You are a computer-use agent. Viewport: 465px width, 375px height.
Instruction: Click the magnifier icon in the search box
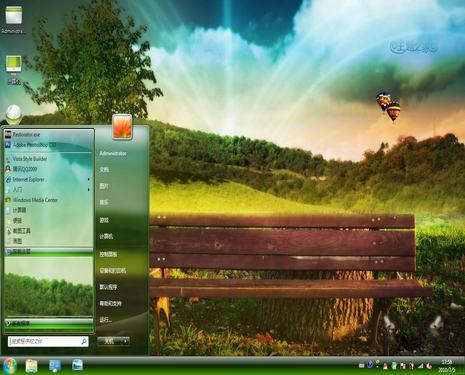(84, 341)
